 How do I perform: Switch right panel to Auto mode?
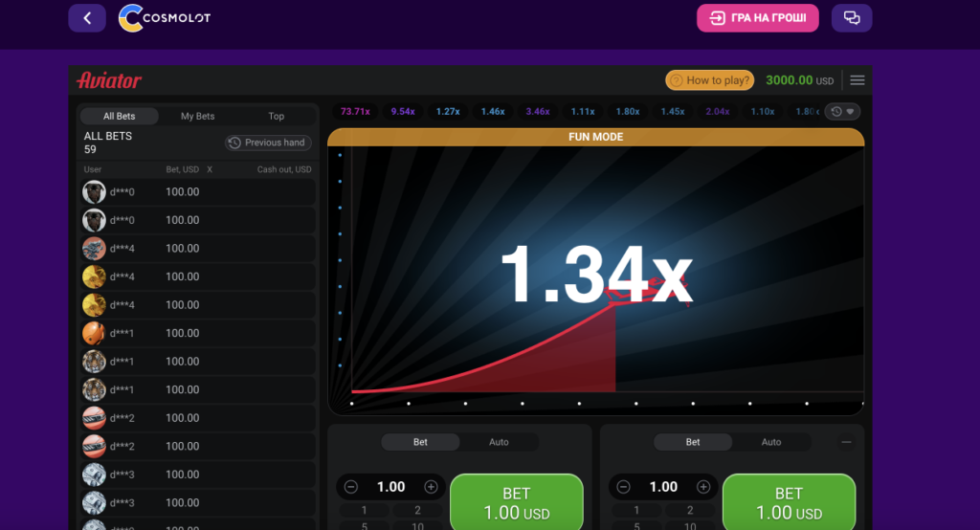coord(770,442)
